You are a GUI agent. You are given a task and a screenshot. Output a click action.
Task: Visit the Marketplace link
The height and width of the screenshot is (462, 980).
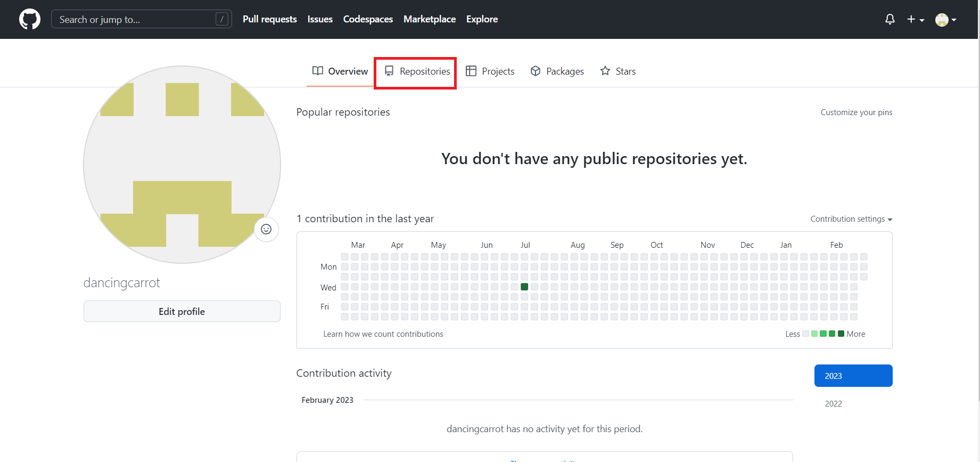click(430, 19)
